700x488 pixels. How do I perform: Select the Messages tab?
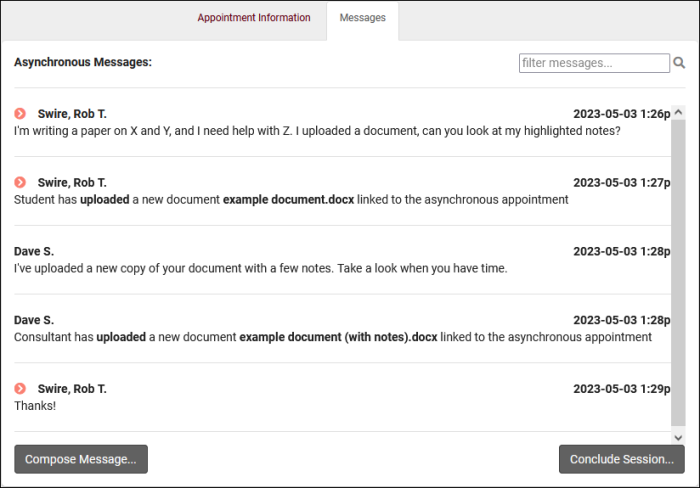pos(362,18)
